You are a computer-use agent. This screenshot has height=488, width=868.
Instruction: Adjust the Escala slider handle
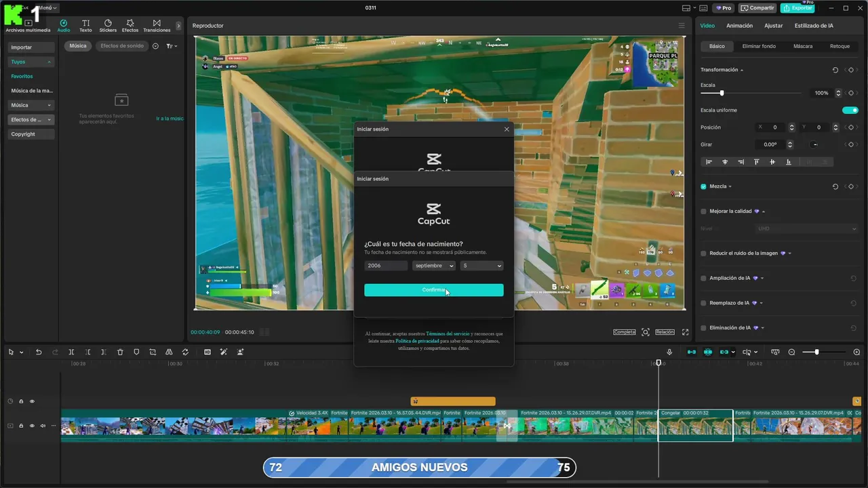pyautogui.click(x=722, y=93)
